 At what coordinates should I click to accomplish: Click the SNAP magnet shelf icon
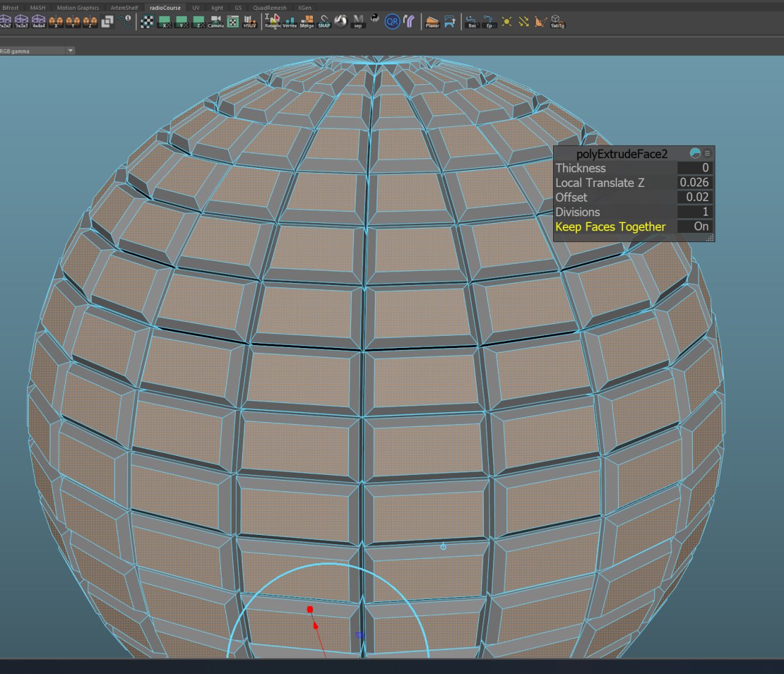tap(324, 21)
